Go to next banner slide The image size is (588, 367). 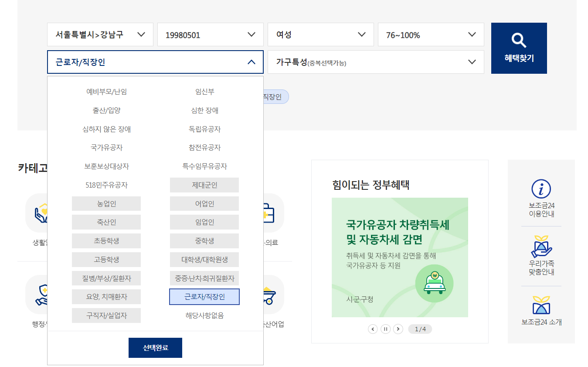tap(398, 329)
